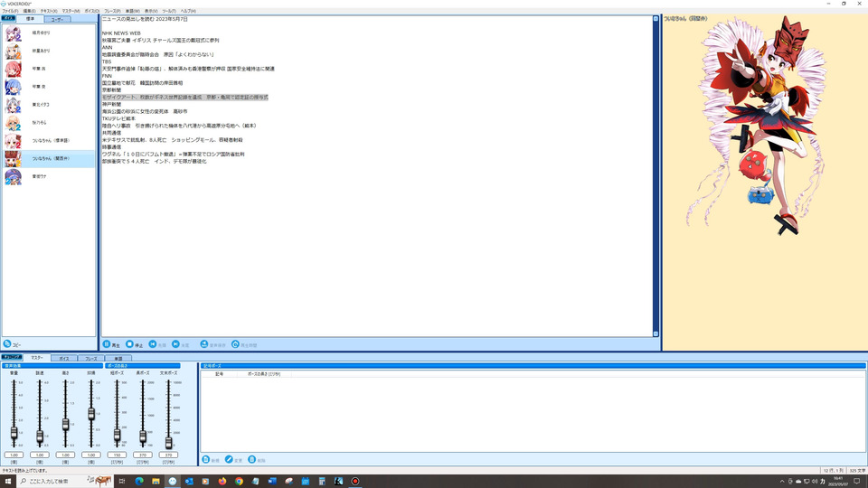
Task: Switch to the ボイス tuning tab
Action: click(63, 359)
